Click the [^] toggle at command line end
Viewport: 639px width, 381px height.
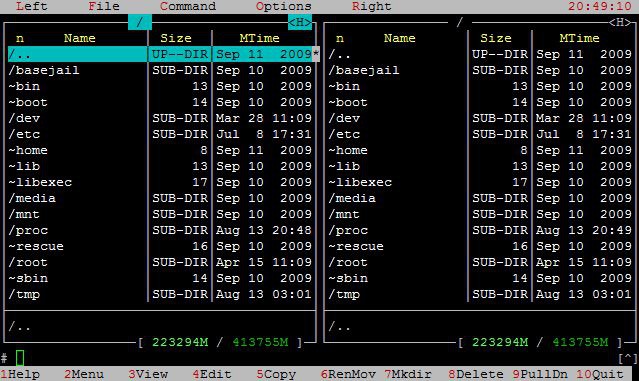pos(628,358)
